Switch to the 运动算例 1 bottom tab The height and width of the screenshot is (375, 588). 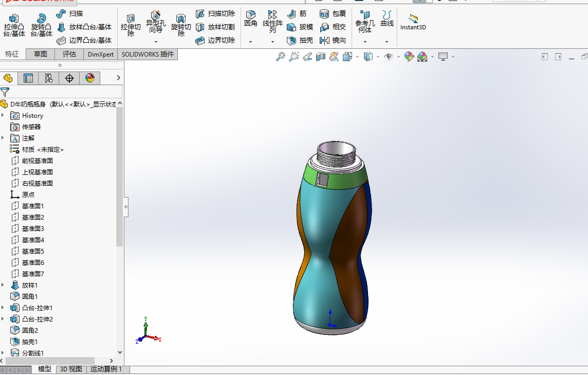pos(106,369)
